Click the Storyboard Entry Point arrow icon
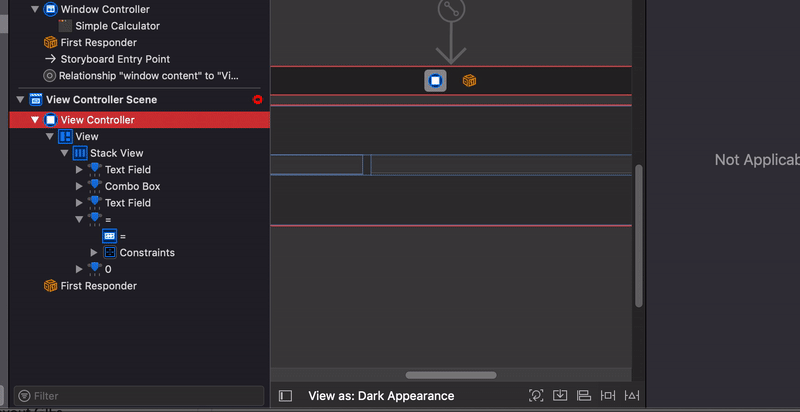Screen dimensions: 800x412 click(x=50, y=59)
